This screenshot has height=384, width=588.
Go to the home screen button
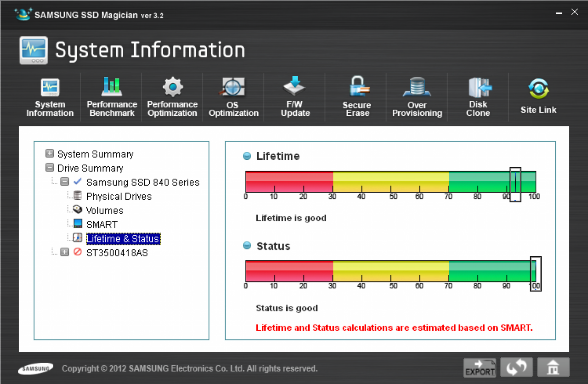tap(553, 367)
